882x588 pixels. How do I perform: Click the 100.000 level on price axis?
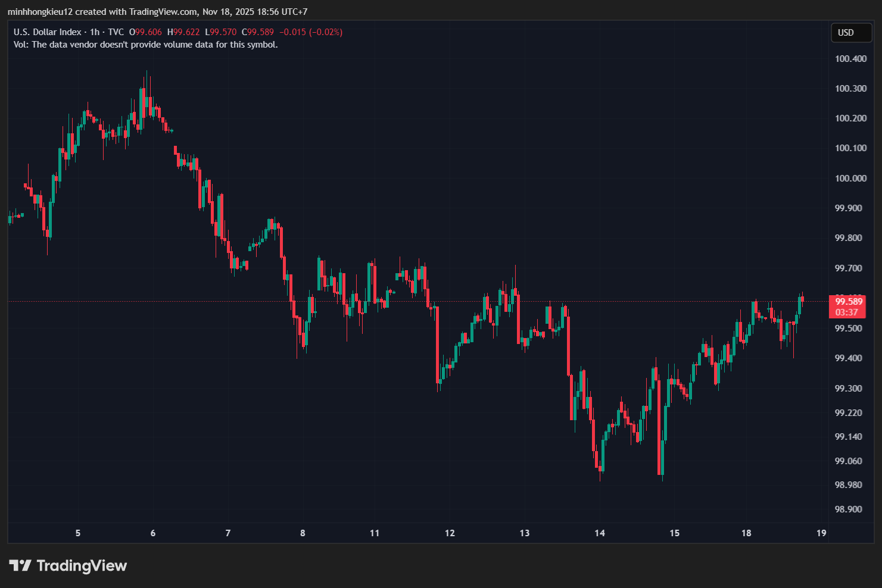pyautogui.click(x=850, y=179)
